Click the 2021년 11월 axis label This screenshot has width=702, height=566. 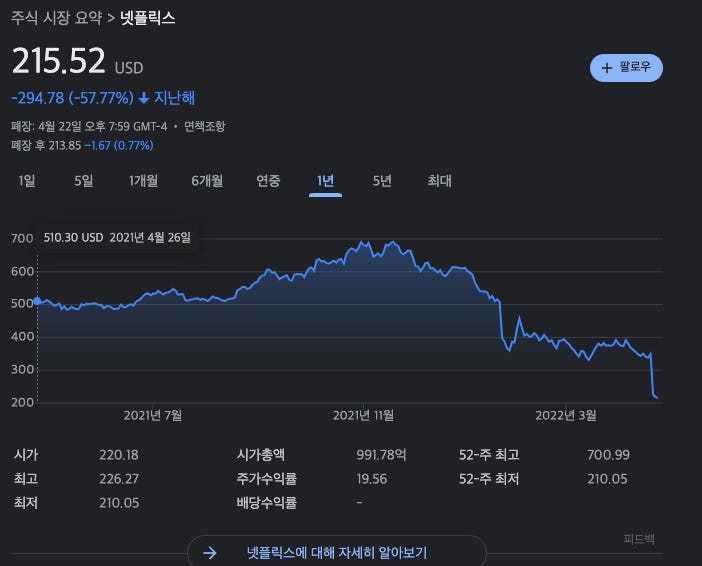pyautogui.click(x=364, y=416)
